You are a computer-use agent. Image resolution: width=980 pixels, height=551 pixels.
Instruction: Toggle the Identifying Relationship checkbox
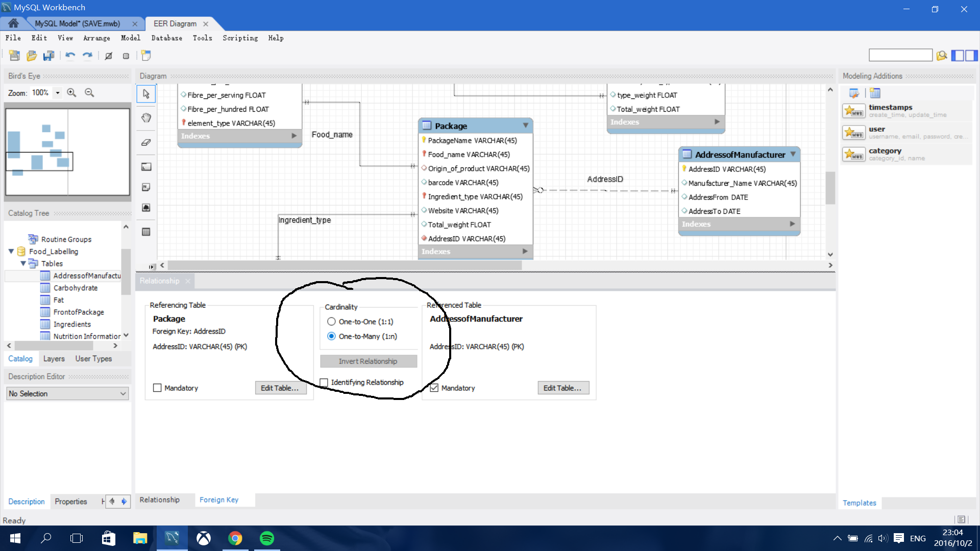click(x=324, y=382)
